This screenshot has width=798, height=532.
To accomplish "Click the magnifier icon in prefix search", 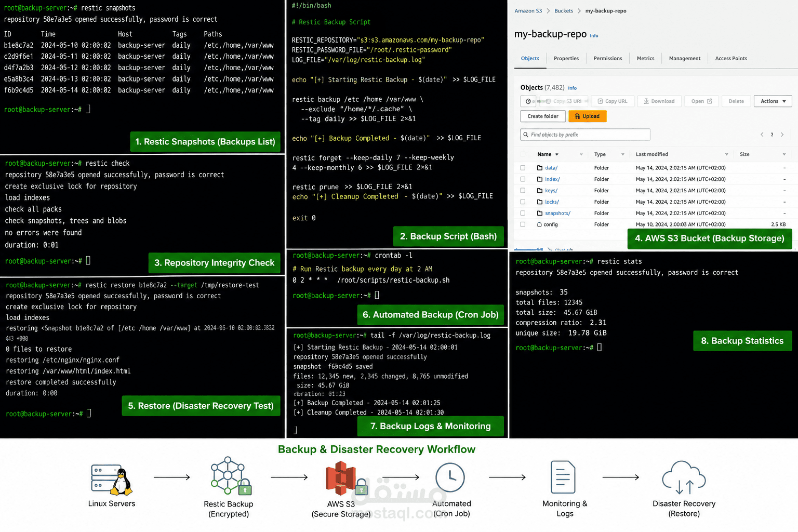I will (526, 135).
